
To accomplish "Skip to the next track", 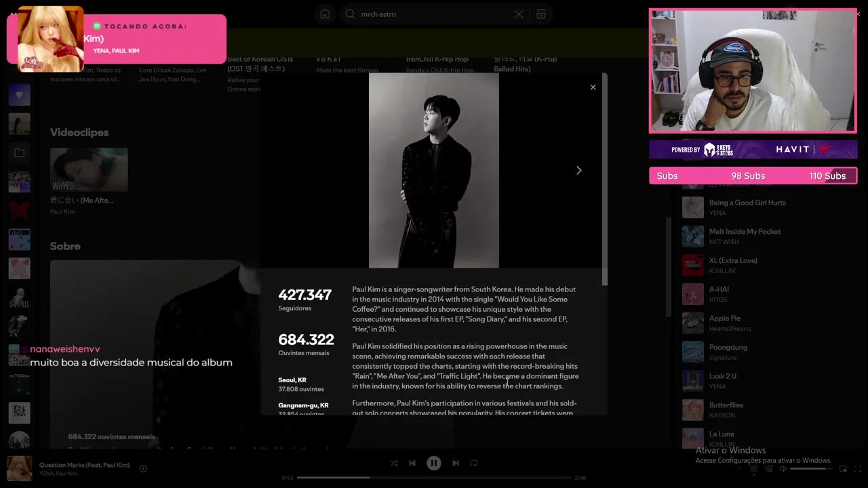I will pyautogui.click(x=456, y=463).
